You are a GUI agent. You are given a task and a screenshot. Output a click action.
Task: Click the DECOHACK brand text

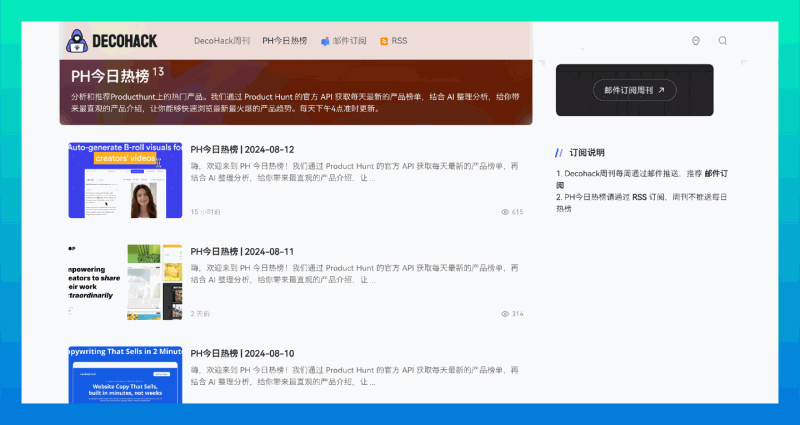[x=125, y=41]
